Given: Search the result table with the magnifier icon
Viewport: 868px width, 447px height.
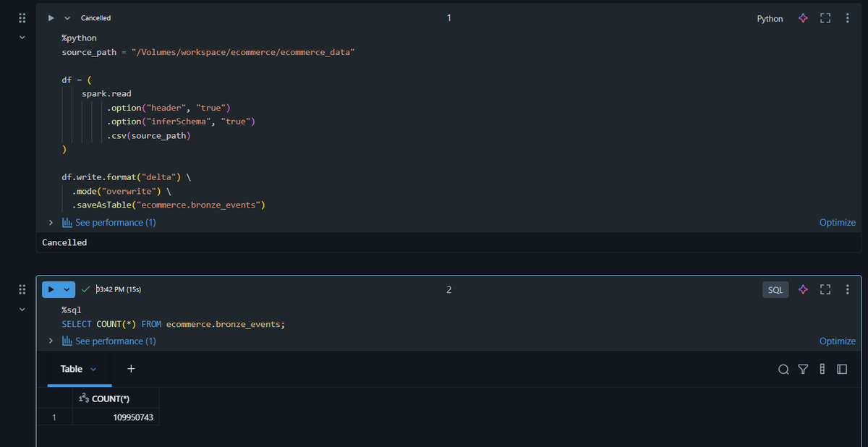Looking at the screenshot, I should (783, 370).
